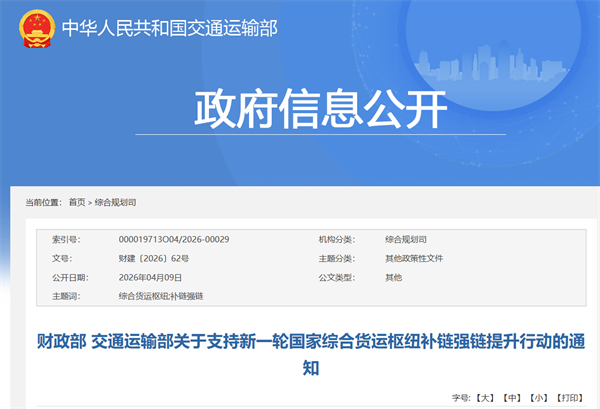Click the document number 财建〔2026〕62号
Image resolution: width=600 pixels, height=409 pixels.
153,258
